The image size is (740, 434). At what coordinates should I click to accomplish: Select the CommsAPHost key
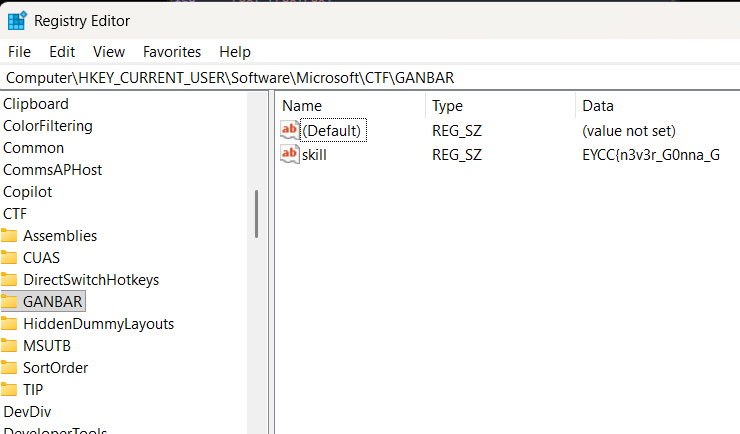click(52, 170)
